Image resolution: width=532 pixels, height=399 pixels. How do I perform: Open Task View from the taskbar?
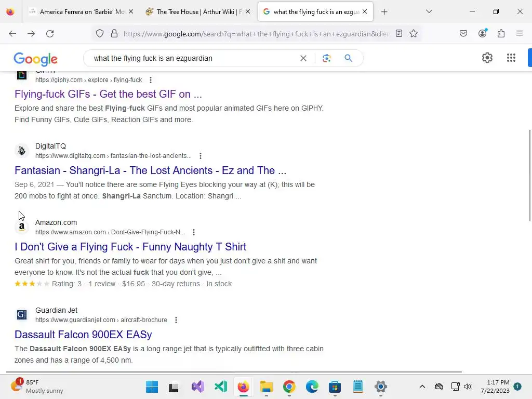click(174, 387)
